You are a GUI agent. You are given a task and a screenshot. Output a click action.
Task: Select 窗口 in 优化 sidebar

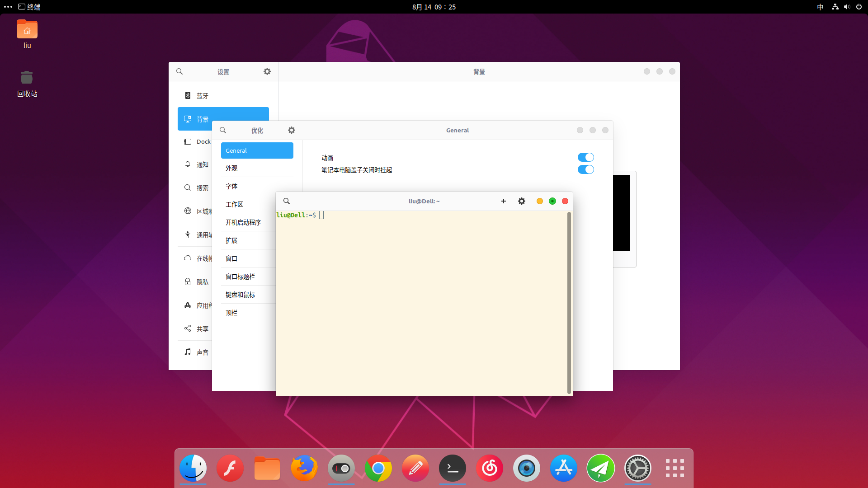pos(249,258)
